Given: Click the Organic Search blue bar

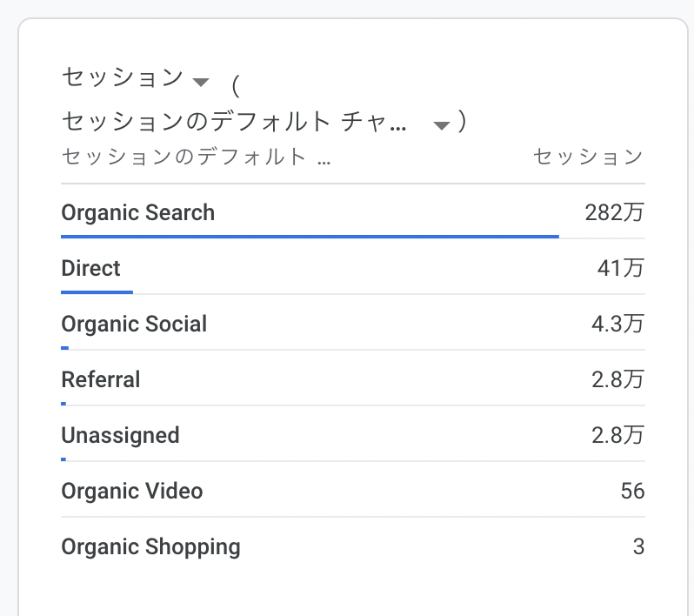Looking at the screenshot, I should 310,237.
